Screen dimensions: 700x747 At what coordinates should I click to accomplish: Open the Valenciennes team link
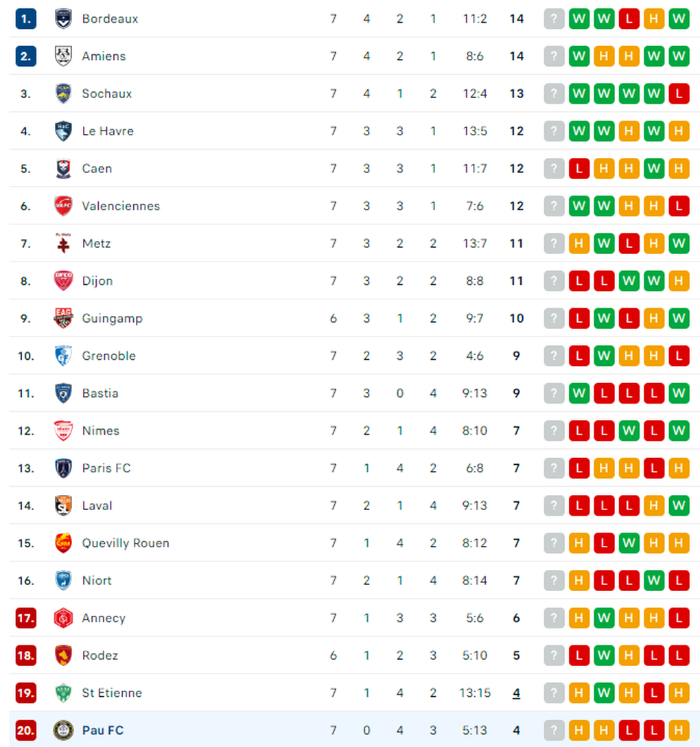click(x=121, y=206)
